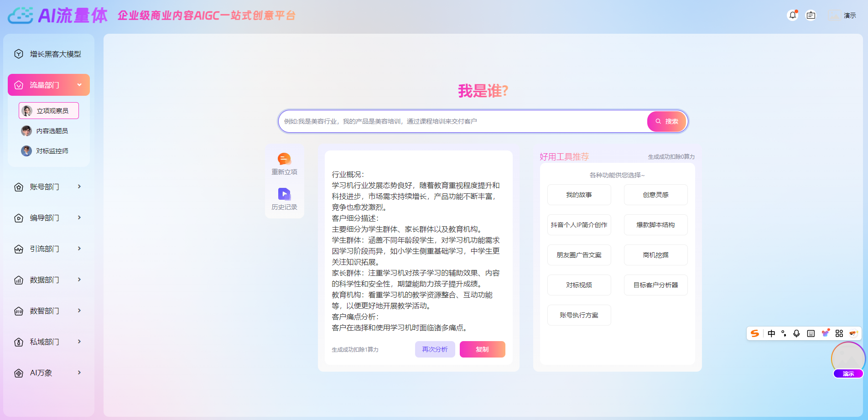Toggle Chinese/English input with 中 button
The height and width of the screenshot is (420, 868).
pyautogui.click(x=771, y=333)
